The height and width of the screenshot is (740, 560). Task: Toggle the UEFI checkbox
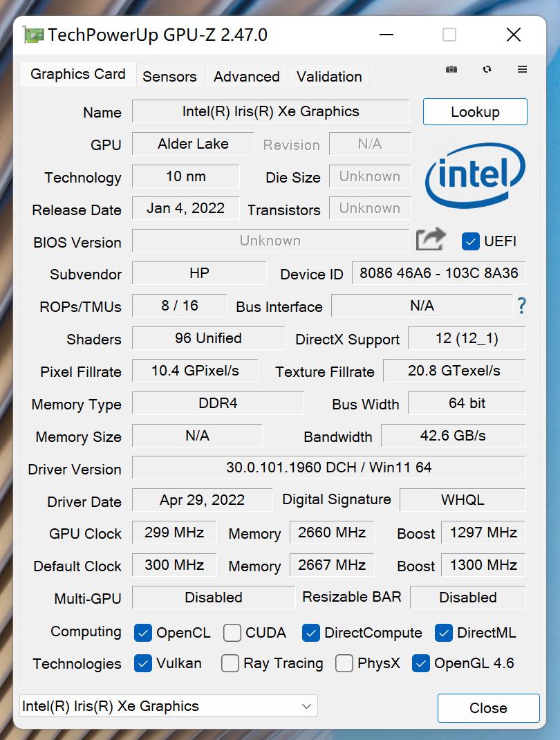coord(471,241)
